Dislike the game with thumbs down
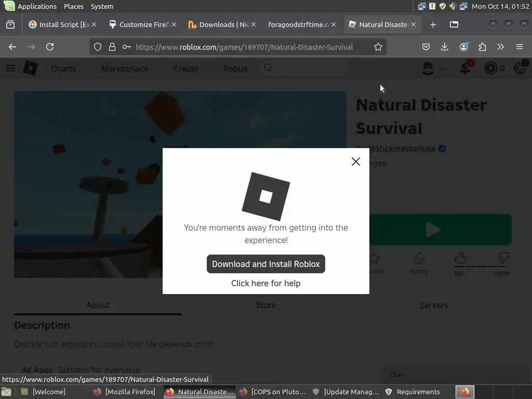The image size is (532, 399). tap(503, 258)
